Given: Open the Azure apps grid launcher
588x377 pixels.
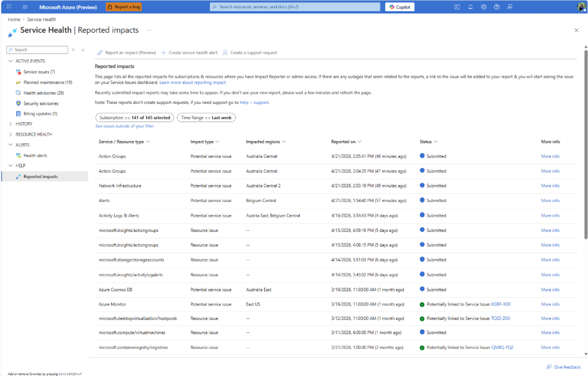Looking at the screenshot, I should pyautogui.click(x=9, y=6).
